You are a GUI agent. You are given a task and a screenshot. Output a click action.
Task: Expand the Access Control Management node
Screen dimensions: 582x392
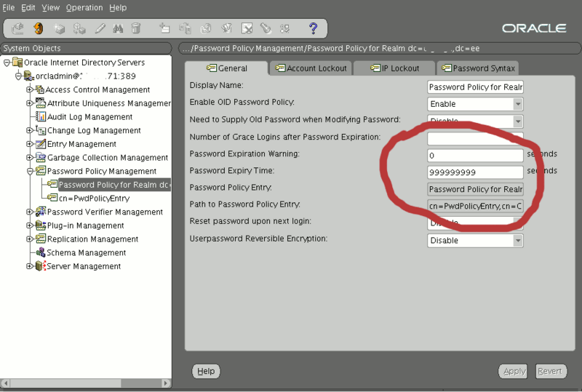tap(30, 89)
